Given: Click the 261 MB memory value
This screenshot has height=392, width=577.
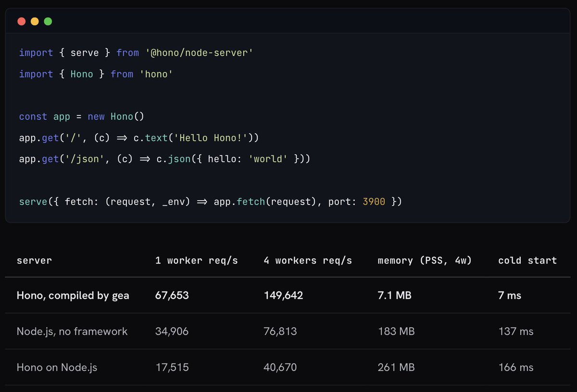Looking at the screenshot, I should 396,367.
